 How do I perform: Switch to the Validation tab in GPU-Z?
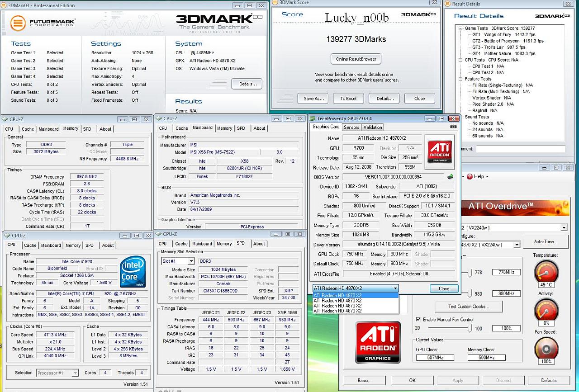pyautogui.click(x=373, y=128)
